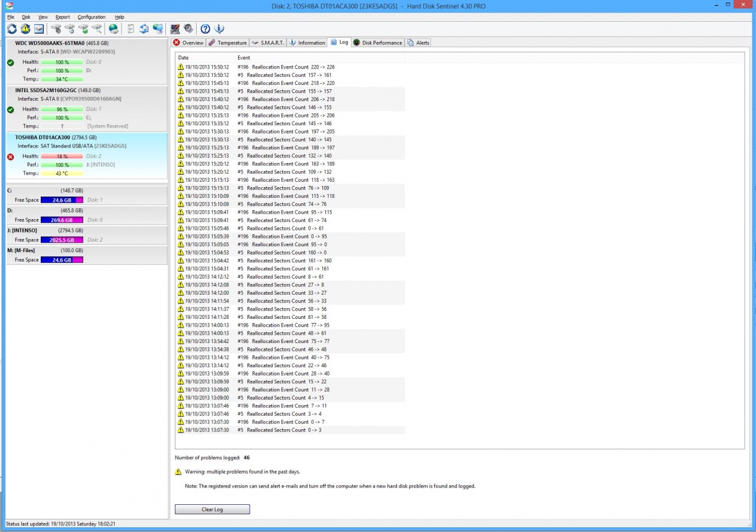This screenshot has width=756, height=532.
Task: Select log row 'Reallocation Event Count 77 -> 95'
Action: click(x=291, y=325)
